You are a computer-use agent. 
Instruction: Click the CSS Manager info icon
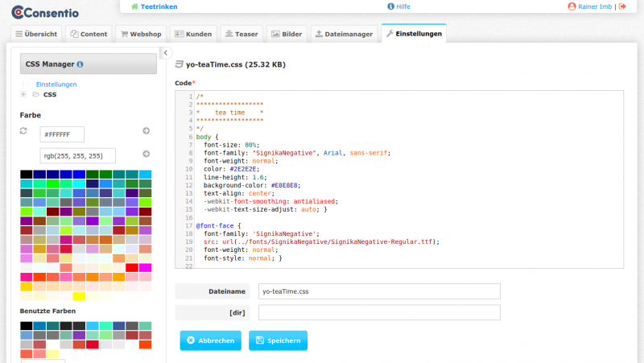[80, 64]
